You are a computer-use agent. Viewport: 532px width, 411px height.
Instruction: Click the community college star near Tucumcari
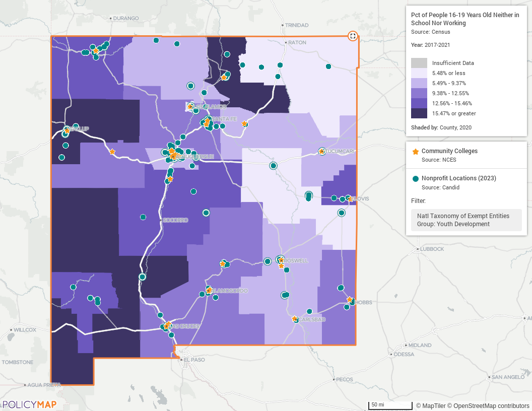[321, 152]
